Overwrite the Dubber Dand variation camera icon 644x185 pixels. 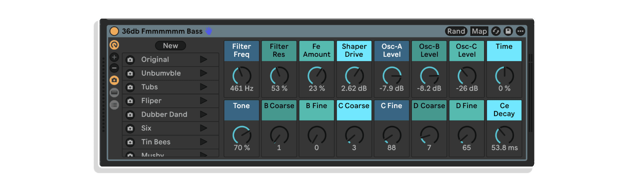[130, 115]
